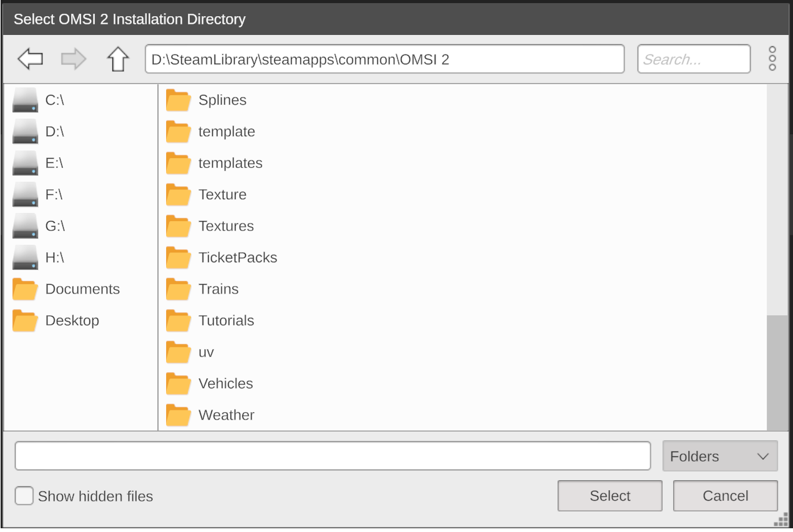793x532 pixels.
Task: Click the Vehicles folder icon
Action: (179, 383)
